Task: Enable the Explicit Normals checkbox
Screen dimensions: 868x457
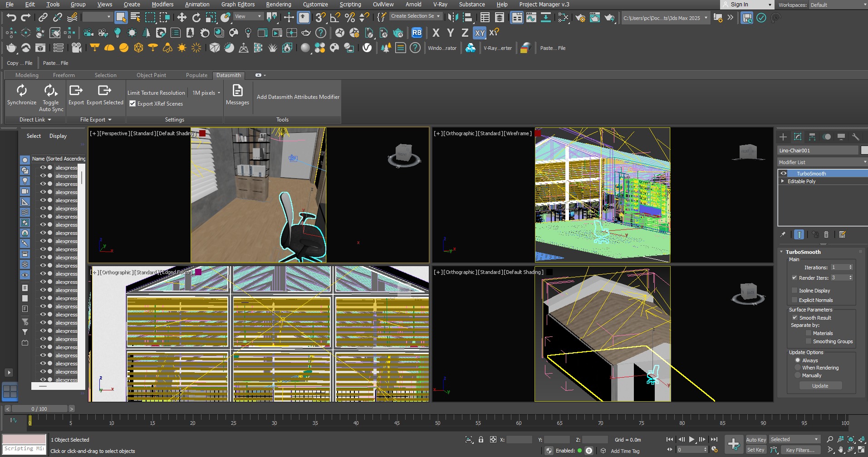Action: pyautogui.click(x=794, y=300)
